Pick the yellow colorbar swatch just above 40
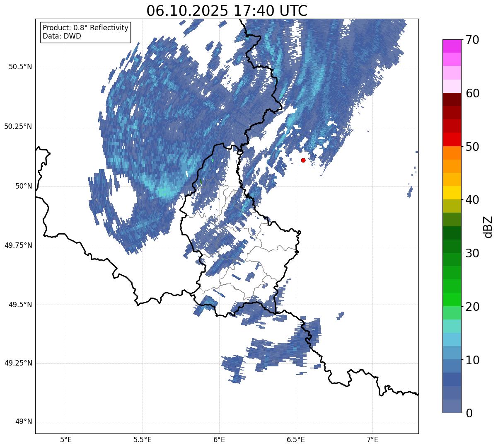 click(x=452, y=193)
